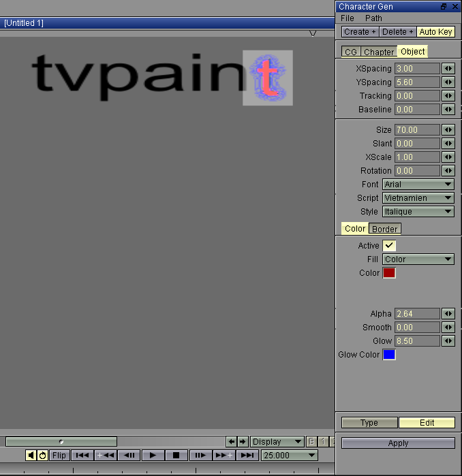Jump to first frame

pos(82,456)
